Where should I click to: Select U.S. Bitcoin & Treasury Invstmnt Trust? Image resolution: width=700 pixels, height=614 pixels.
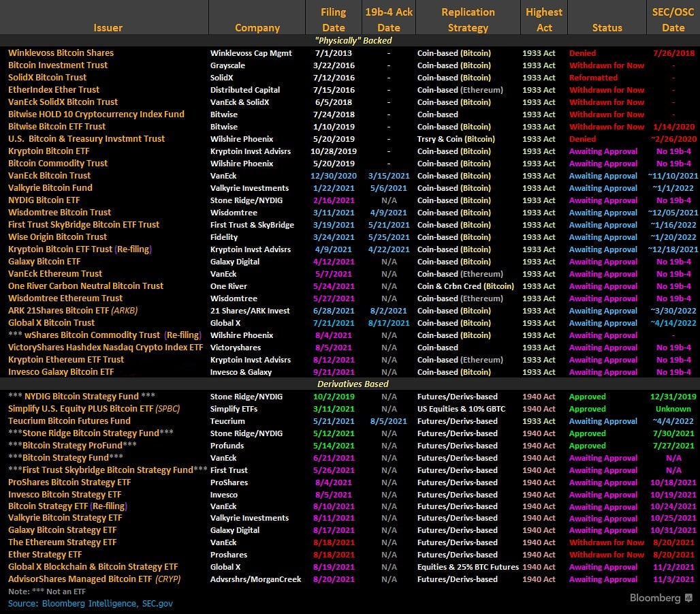(x=86, y=139)
